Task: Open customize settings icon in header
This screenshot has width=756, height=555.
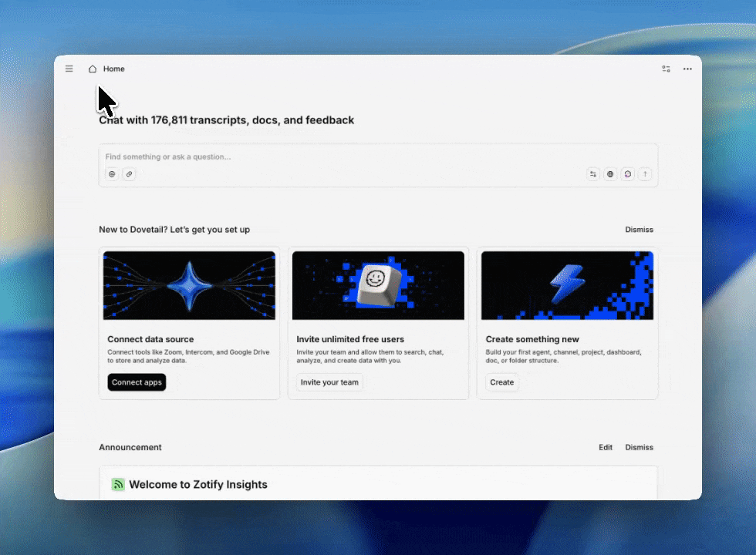Action: tap(666, 69)
